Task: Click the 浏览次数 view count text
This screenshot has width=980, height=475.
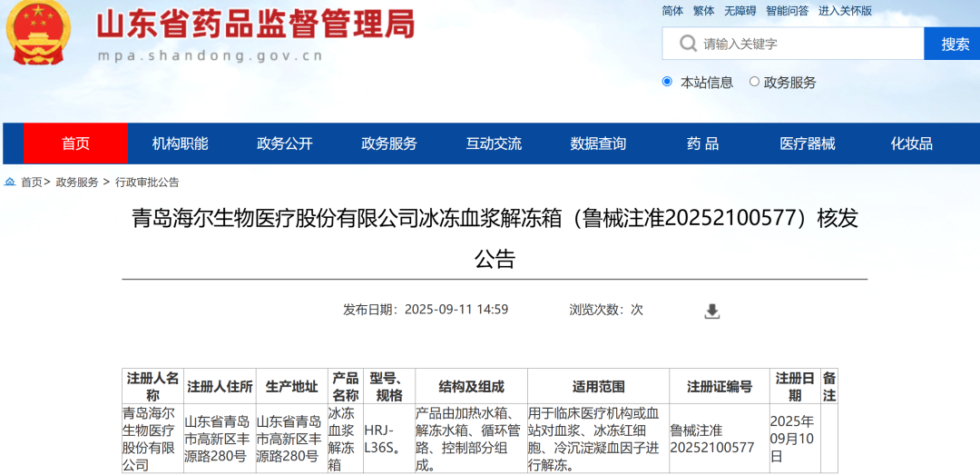Action: point(605,309)
